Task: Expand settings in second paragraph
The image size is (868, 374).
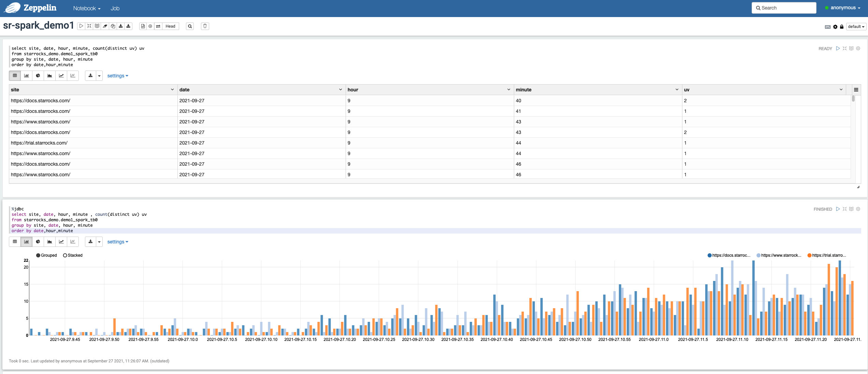Action: (x=118, y=242)
